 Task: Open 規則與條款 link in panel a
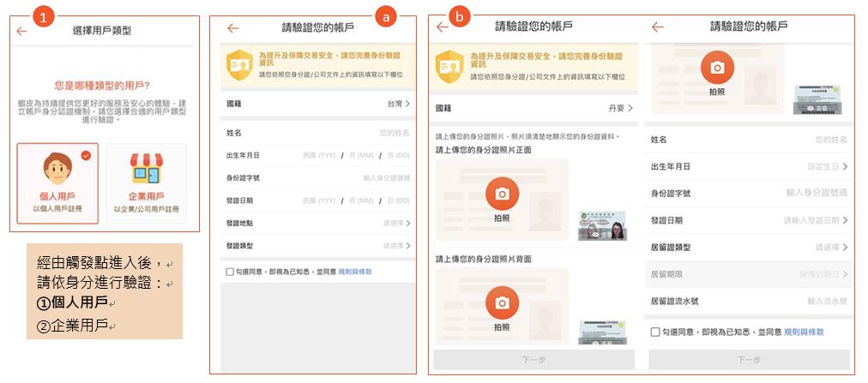pyautogui.click(x=355, y=272)
